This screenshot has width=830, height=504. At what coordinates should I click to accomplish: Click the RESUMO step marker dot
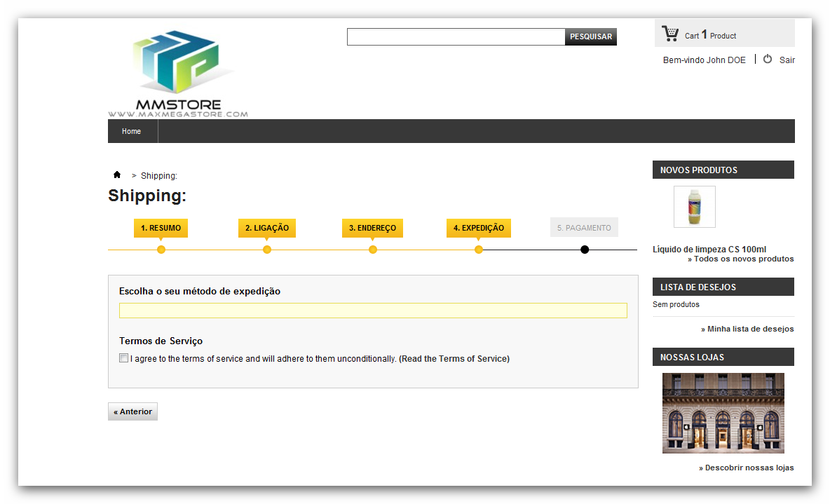161,250
